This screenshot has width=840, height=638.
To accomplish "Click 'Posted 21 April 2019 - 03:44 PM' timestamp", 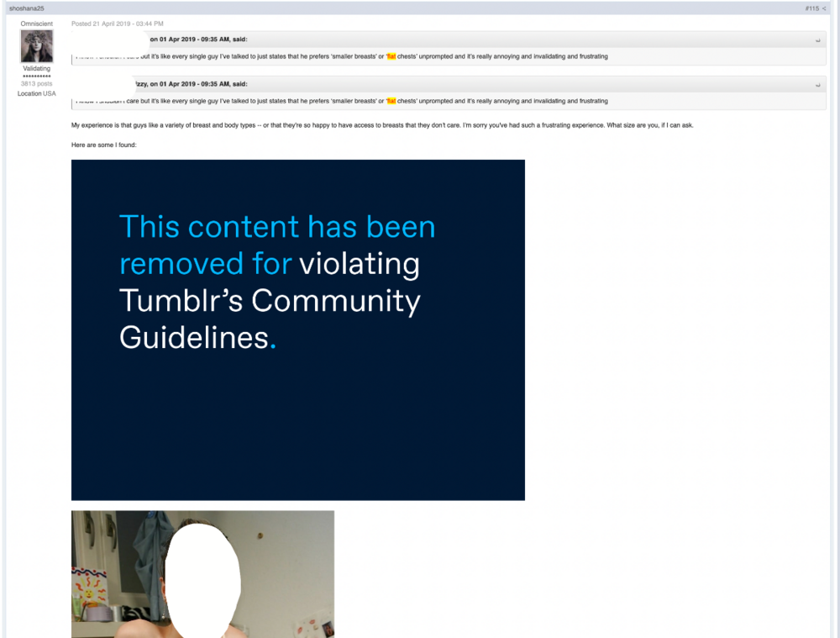I will (118, 24).
